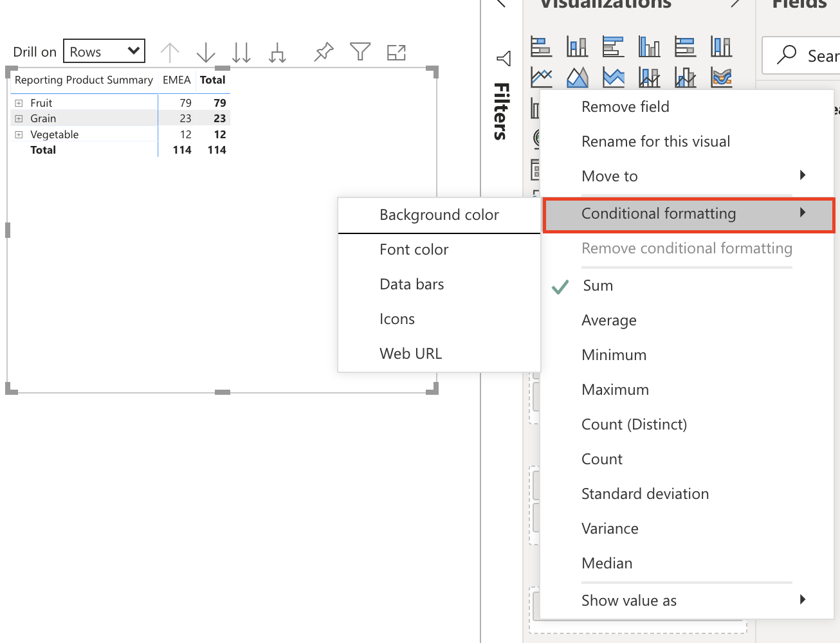Screen dimensions: 840x643
Task: Pin the visual with pin icon
Action: pyautogui.click(x=324, y=51)
